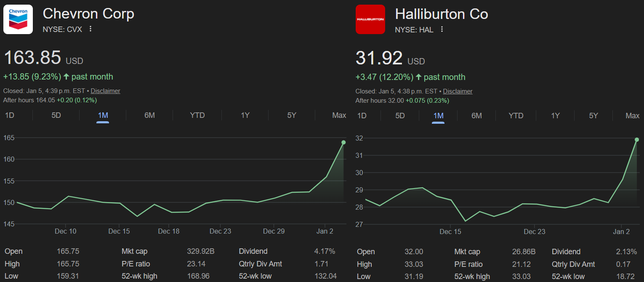
Task: Click the Jan 2 label on Halliburton chart
Action: pos(621,231)
